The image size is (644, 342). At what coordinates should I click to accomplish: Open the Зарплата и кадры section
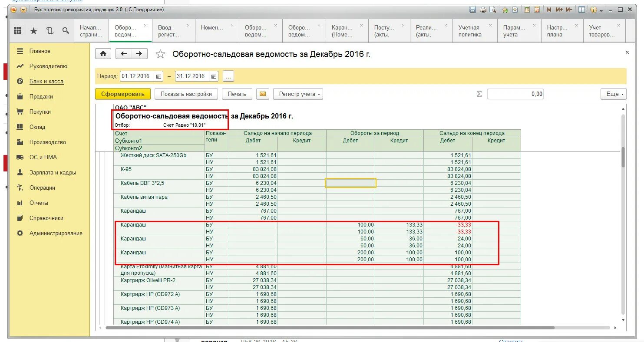click(x=53, y=173)
